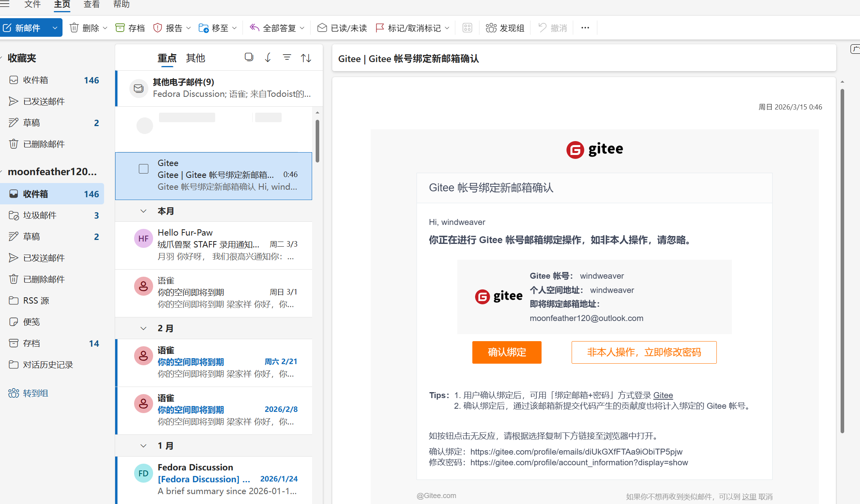
Task: Archive the message with 存档 icon
Action: click(x=120, y=28)
